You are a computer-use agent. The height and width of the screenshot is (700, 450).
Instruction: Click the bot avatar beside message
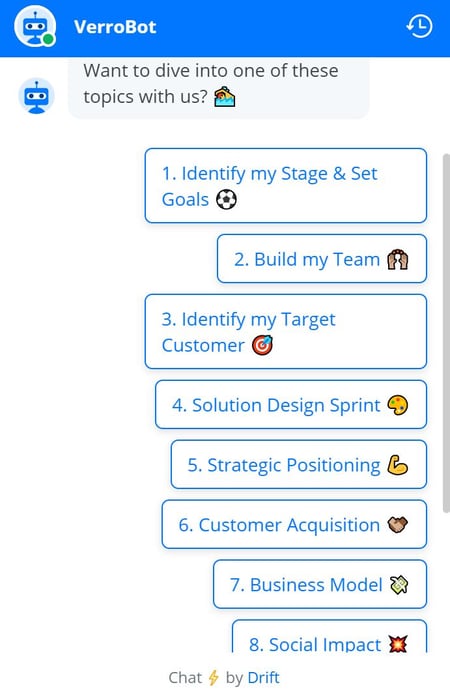[x=36, y=96]
